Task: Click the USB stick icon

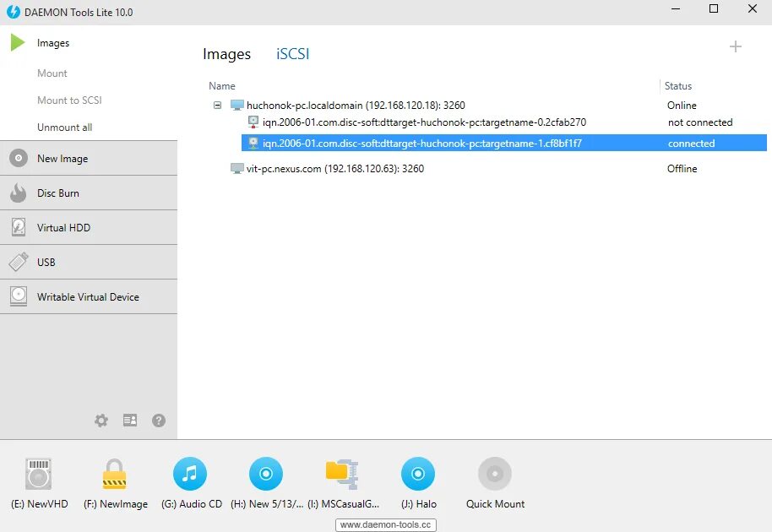Action: [x=19, y=262]
